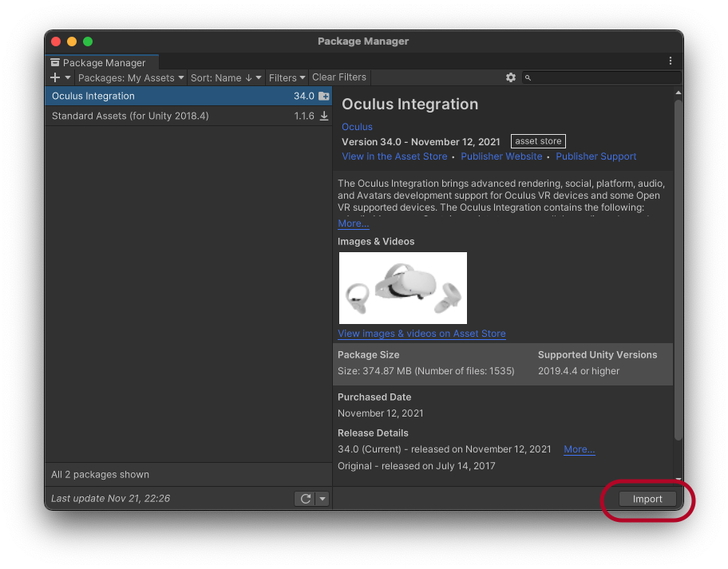Click the plus add package icon
The width and height of the screenshot is (728, 569).
click(x=55, y=77)
